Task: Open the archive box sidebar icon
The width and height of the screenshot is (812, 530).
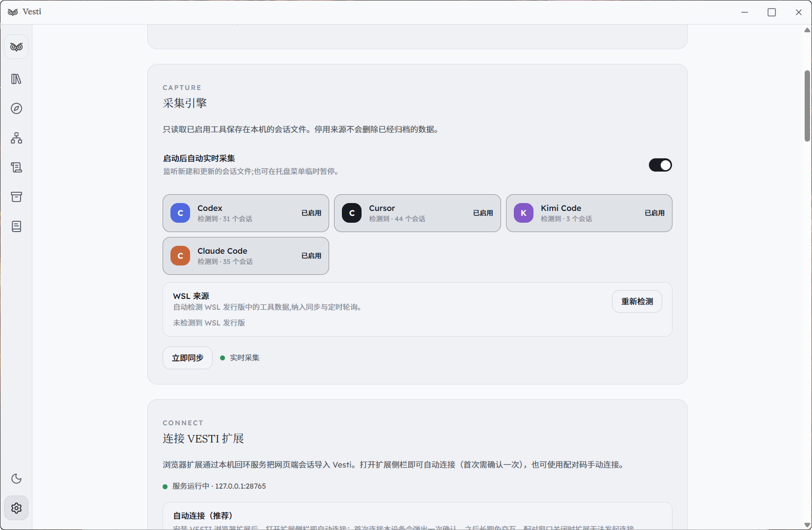Action: (x=16, y=197)
